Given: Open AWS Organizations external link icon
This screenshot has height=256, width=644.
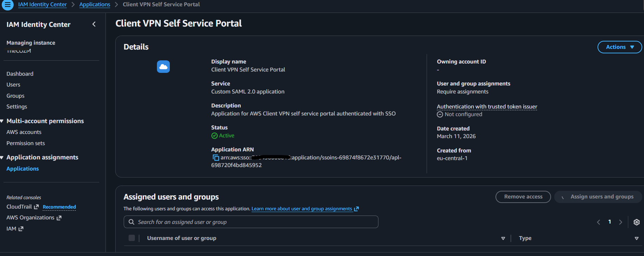Looking at the screenshot, I should point(59,218).
